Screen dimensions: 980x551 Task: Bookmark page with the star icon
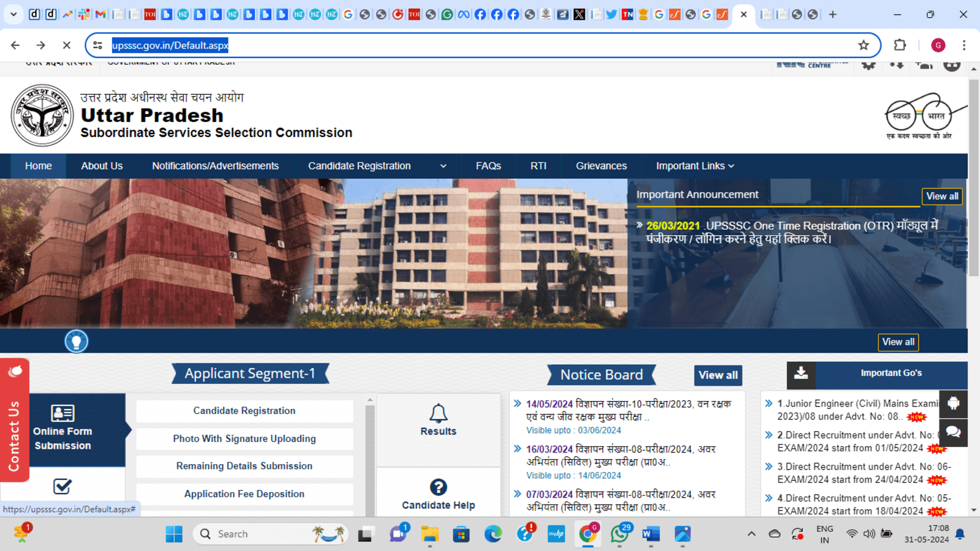click(863, 45)
